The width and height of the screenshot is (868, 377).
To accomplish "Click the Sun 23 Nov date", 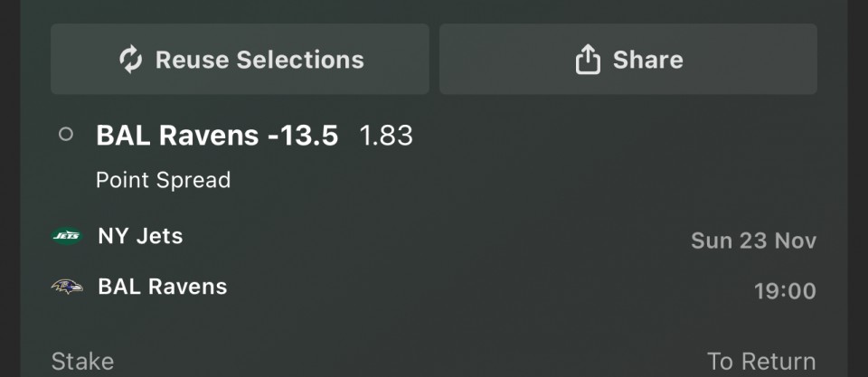I will [753, 240].
